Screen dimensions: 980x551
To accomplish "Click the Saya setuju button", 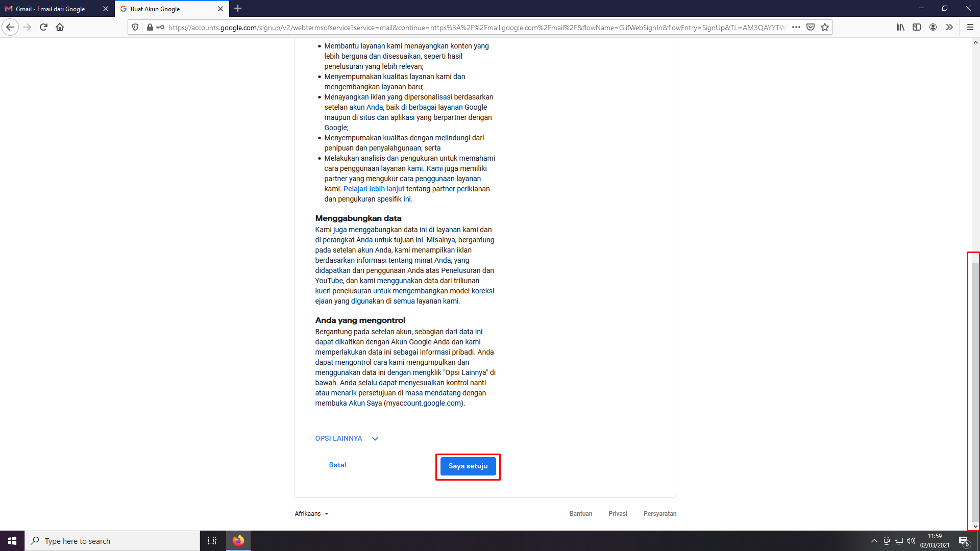I will (x=468, y=466).
